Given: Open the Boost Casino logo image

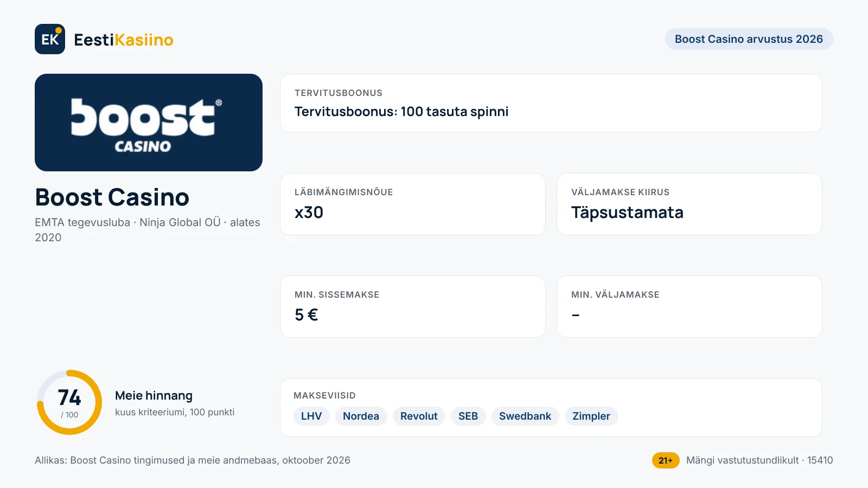Looking at the screenshot, I should (x=149, y=123).
